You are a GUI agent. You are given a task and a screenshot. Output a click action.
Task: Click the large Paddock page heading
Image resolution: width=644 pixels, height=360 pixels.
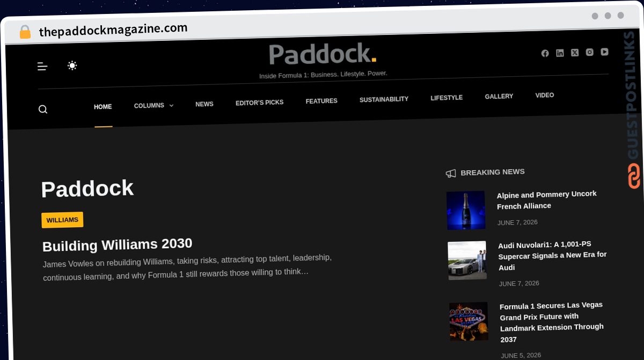click(87, 189)
